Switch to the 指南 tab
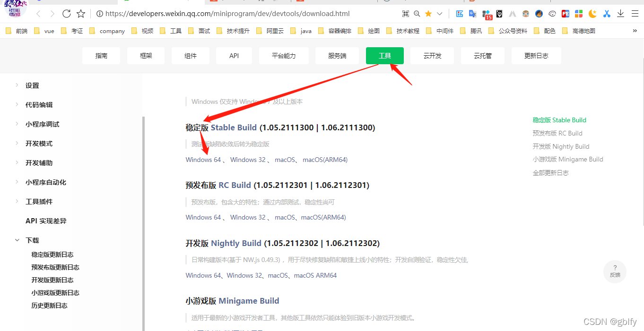The height and width of the screenshot is (331, 644). coord(101,56)
